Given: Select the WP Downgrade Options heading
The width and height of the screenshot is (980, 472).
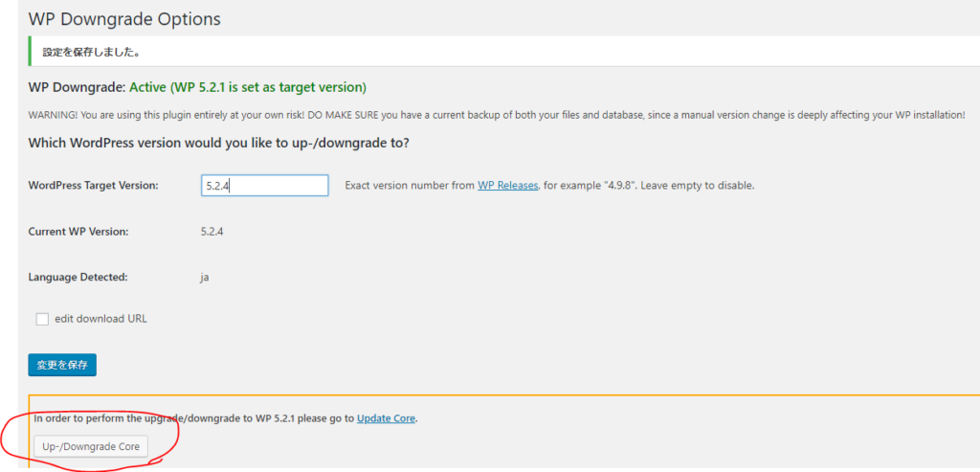Looking at the screenshot, I should 124,19.
